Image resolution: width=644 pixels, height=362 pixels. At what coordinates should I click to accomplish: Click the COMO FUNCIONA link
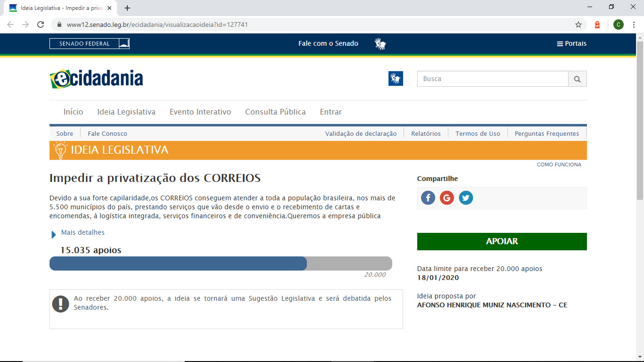(559, 165)
